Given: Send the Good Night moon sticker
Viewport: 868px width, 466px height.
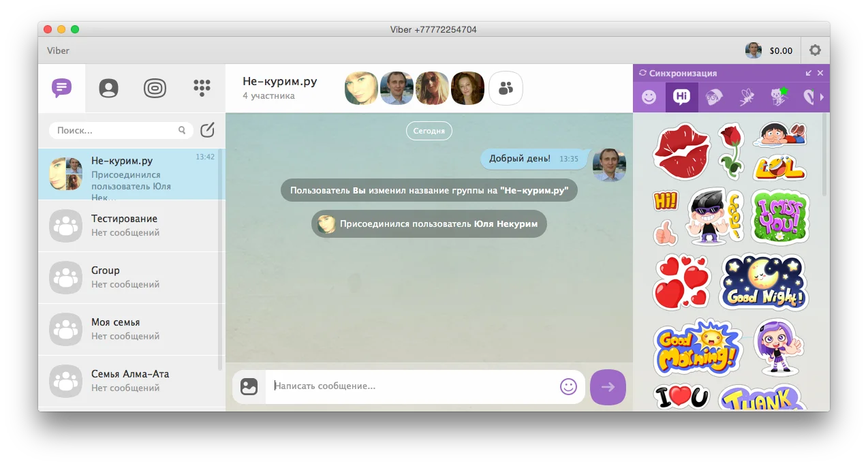Looking at the screenshot, I should point(764,281).
